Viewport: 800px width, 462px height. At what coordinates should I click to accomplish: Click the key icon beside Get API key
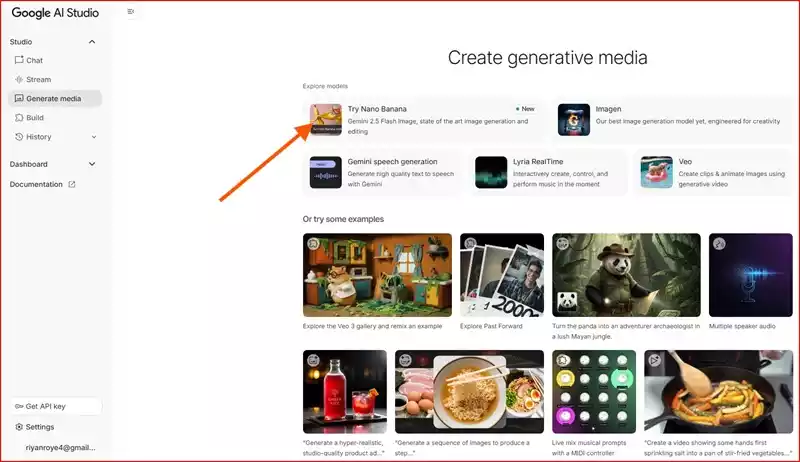[x=19, y=406]
